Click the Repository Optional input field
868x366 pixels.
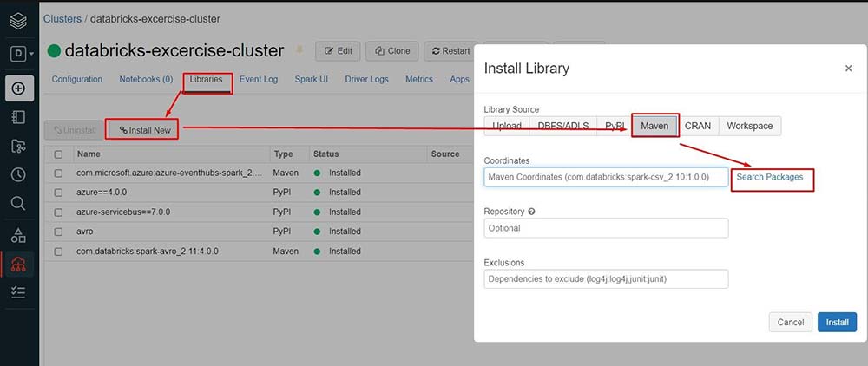coord(606,228)
